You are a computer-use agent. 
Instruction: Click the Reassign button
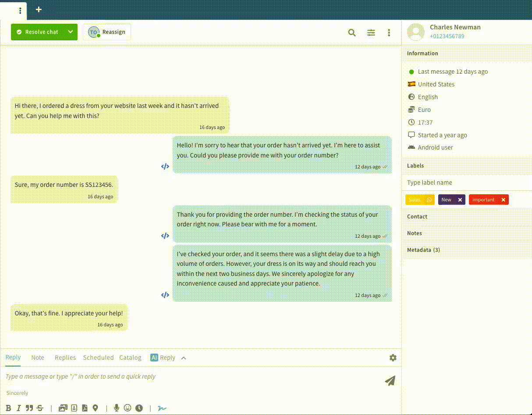107,32
